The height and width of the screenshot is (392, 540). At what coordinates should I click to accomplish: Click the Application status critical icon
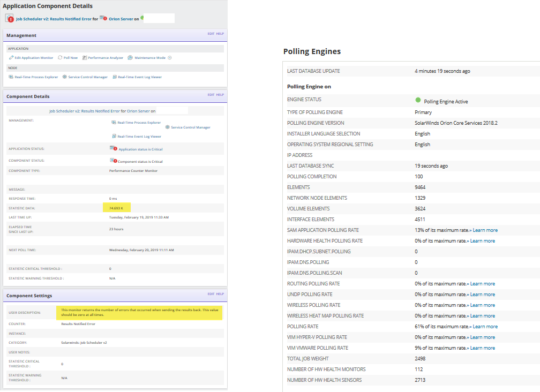114,148
